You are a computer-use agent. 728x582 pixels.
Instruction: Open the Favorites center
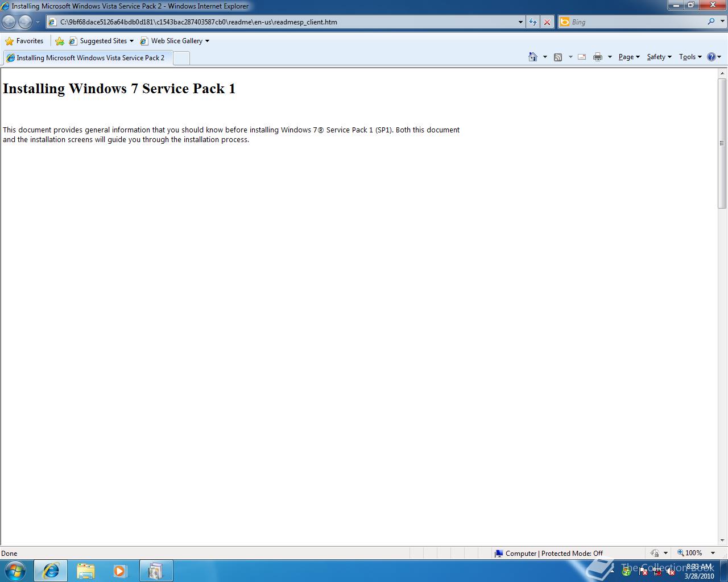pos(24,41)
